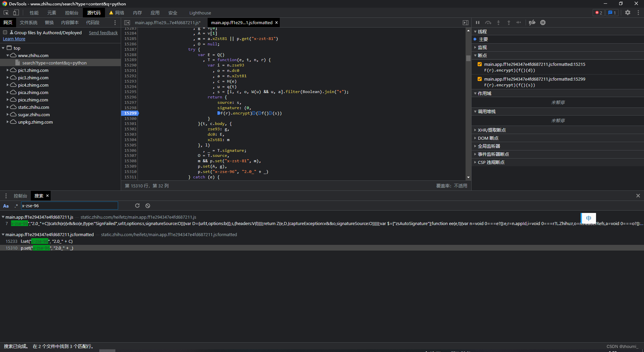Toggle pause on exceptions
The width and height of the screenshot is (644, 352).
coord(543,23)
